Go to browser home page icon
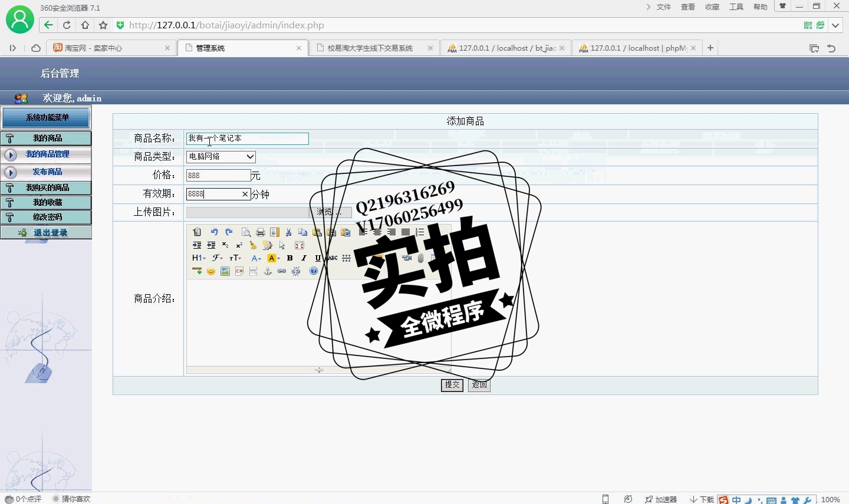 [85, 25]
